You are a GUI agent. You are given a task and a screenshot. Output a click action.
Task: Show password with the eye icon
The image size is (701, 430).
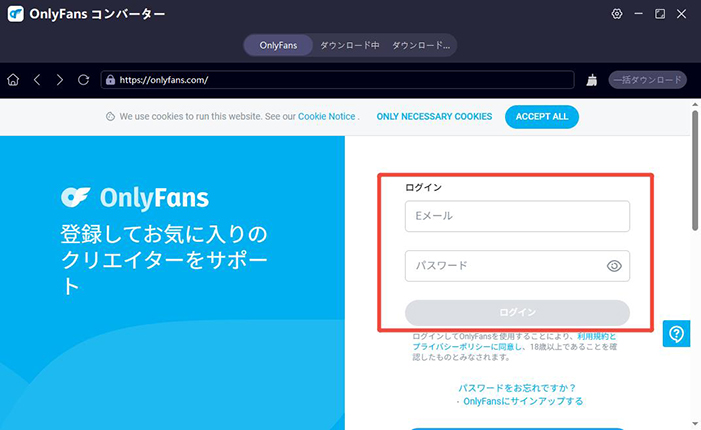click(x=614, y=266)
